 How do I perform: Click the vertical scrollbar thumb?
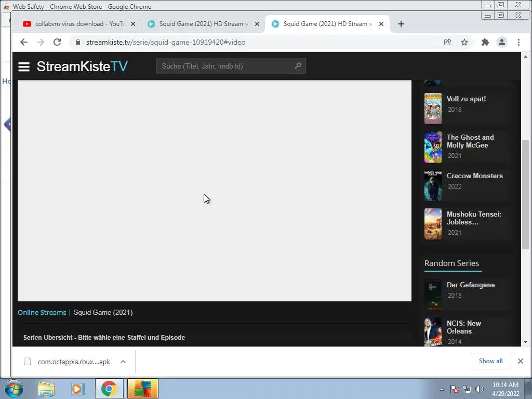pos(526,194)
